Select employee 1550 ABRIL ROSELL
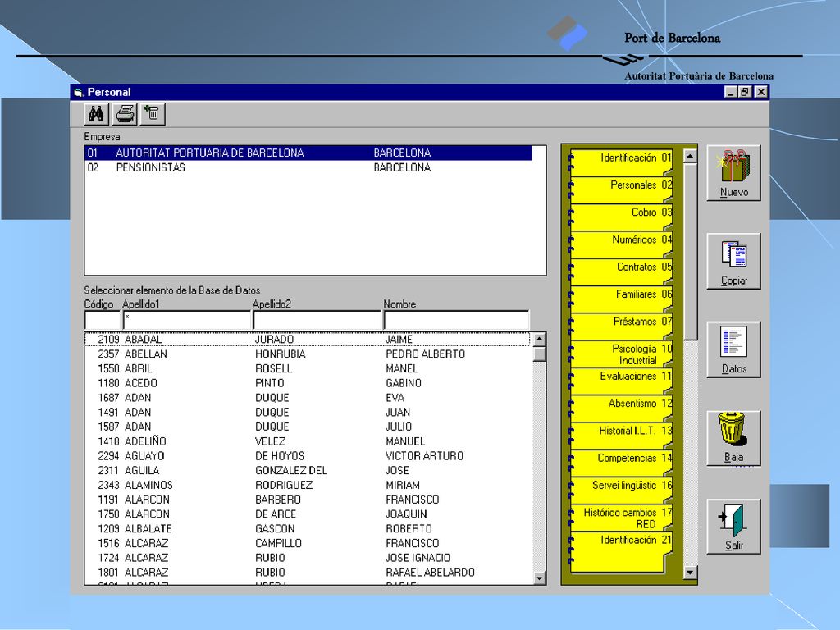 click(308, 368)
